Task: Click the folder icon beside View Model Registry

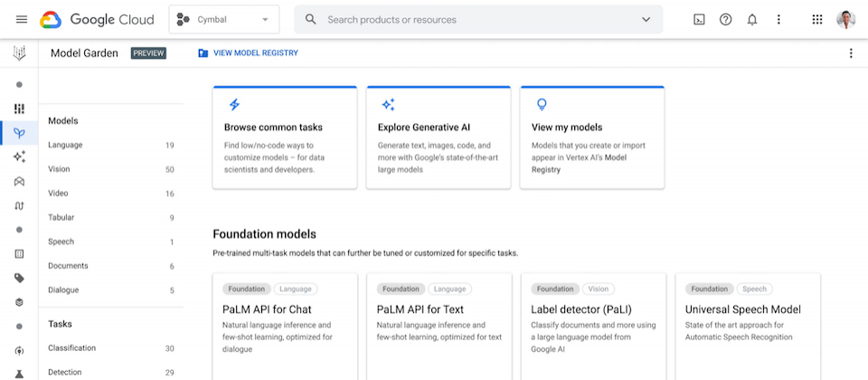Action: coord(203,53)
